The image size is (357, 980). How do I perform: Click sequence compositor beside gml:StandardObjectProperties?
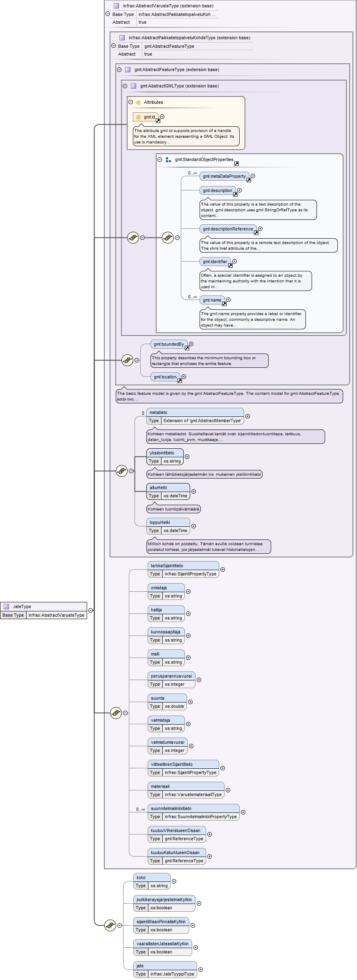click(133, 237)
